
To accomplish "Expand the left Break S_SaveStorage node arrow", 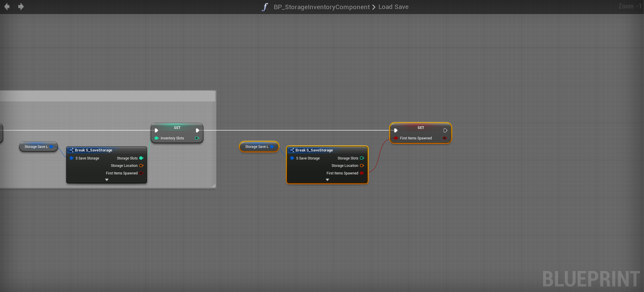I will [107, 180].
